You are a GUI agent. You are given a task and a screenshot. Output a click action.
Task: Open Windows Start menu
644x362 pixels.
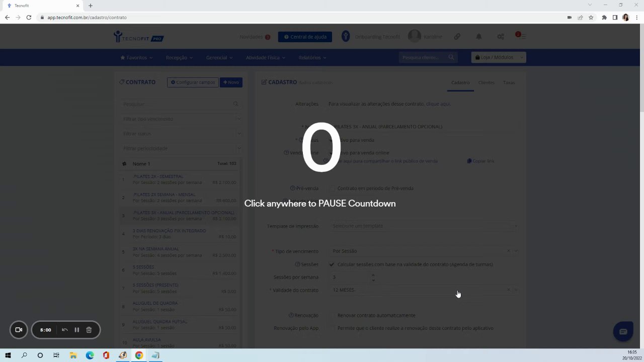pos(8,355)
